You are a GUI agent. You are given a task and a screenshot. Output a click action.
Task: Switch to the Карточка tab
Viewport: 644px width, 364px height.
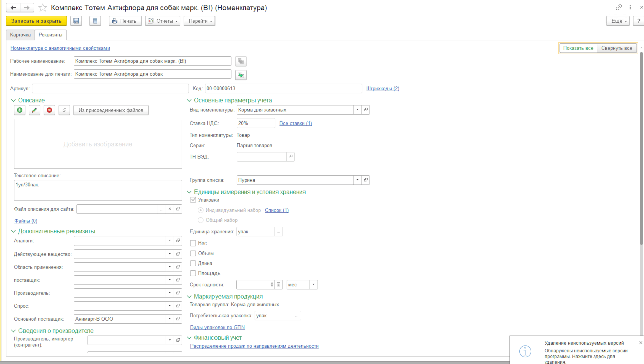(x=20, y=35)
